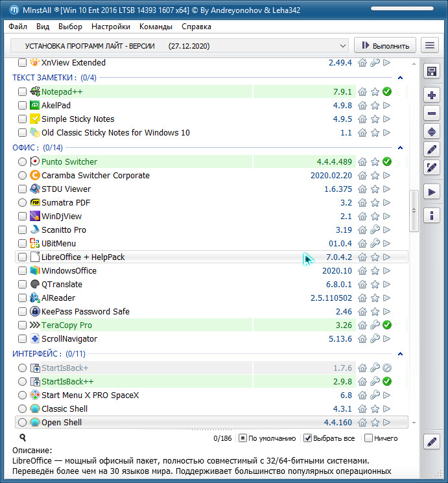
Task: Click the info icon in right sidebar
Action: click(x=431, y=215)
